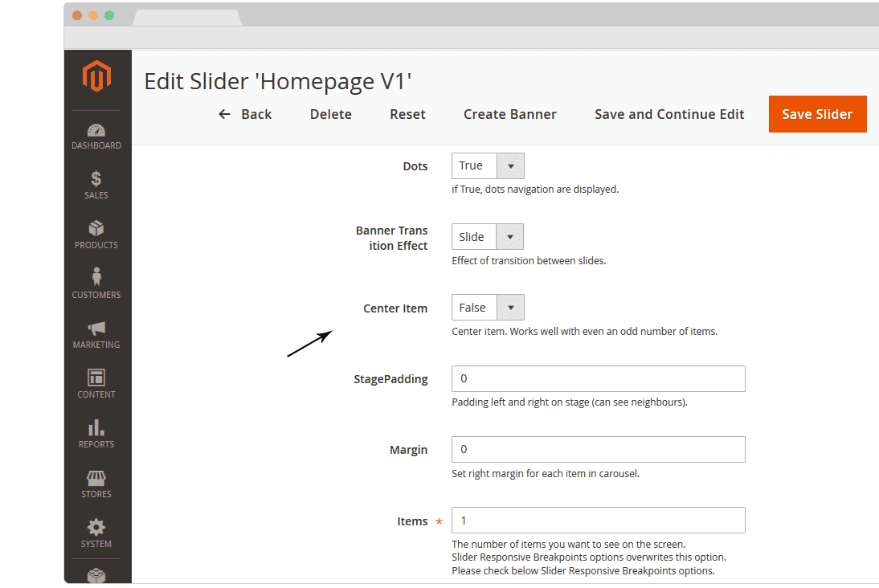Click the 'Items' field label
The height and width of the screenshot is (588, 879).
412,521
